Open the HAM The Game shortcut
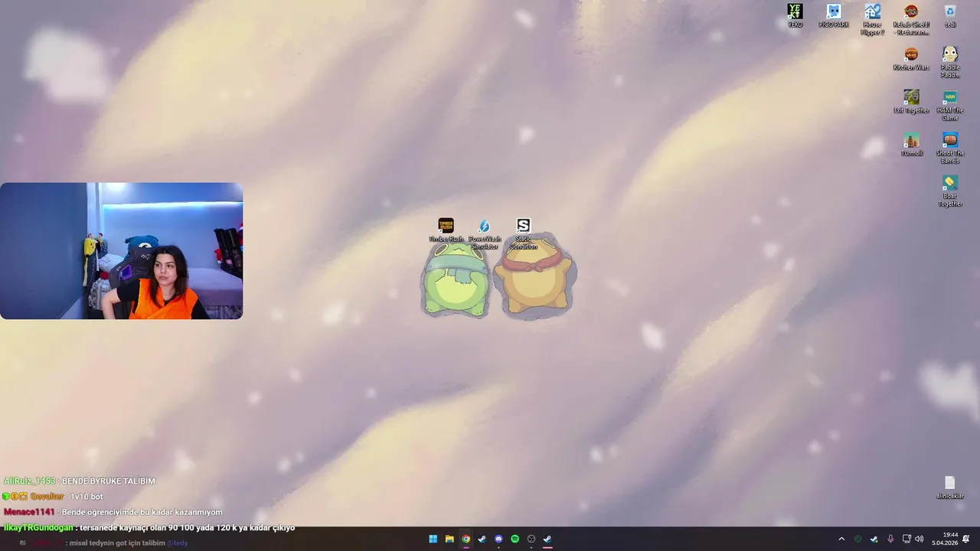Image resolution: width=980 pixels, height=551 pixels. (x=950, y=106)
